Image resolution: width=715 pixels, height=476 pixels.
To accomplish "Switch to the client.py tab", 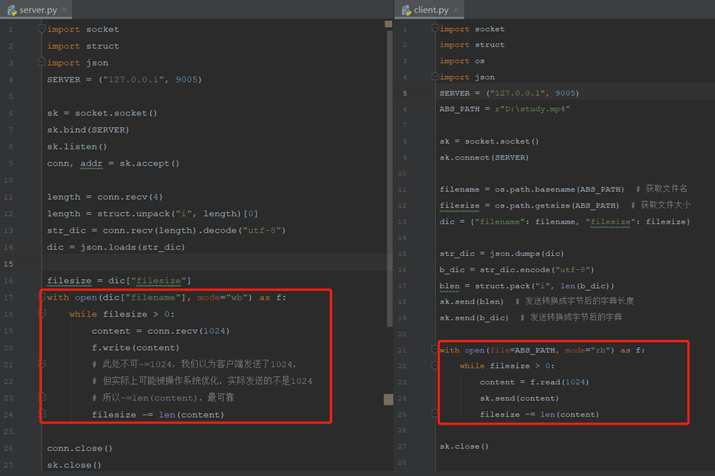I will pos(429,10).
